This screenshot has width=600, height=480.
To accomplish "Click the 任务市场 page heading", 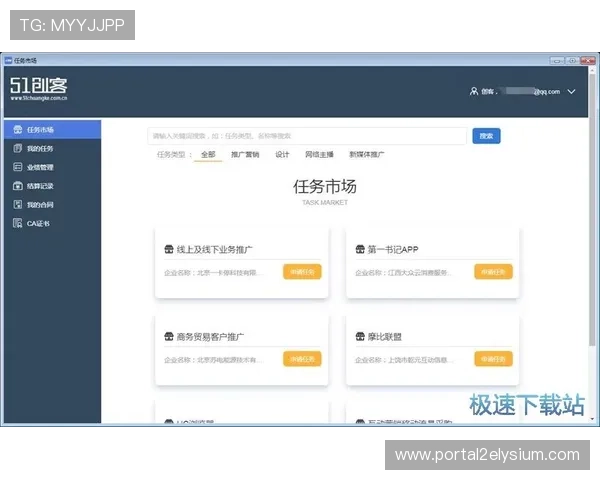I will (325, 186).
